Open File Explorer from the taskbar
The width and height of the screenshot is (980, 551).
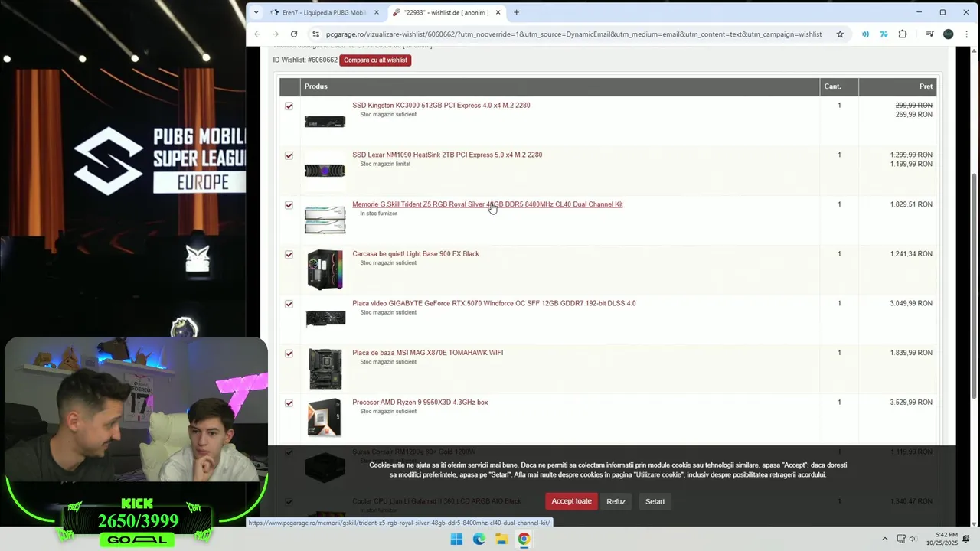point(501,540)
